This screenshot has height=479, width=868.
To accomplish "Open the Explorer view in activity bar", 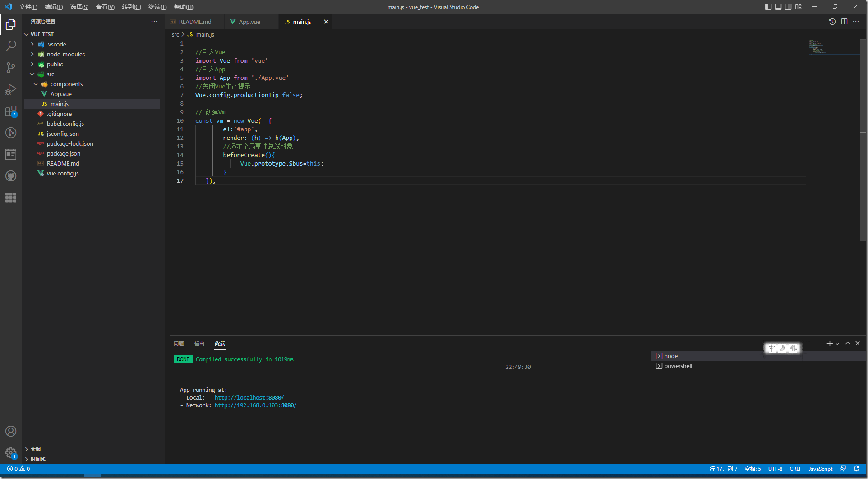I will coord(11,24).
